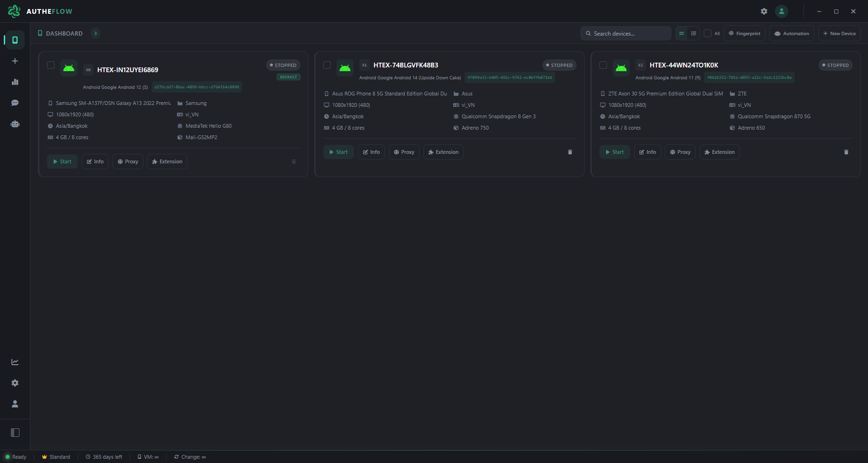Screen dimensions: 868x463
Task: Configure Proxy for HTEX-IN12UYEI6869
Action: pyautogui.click(x=128, y=161)
